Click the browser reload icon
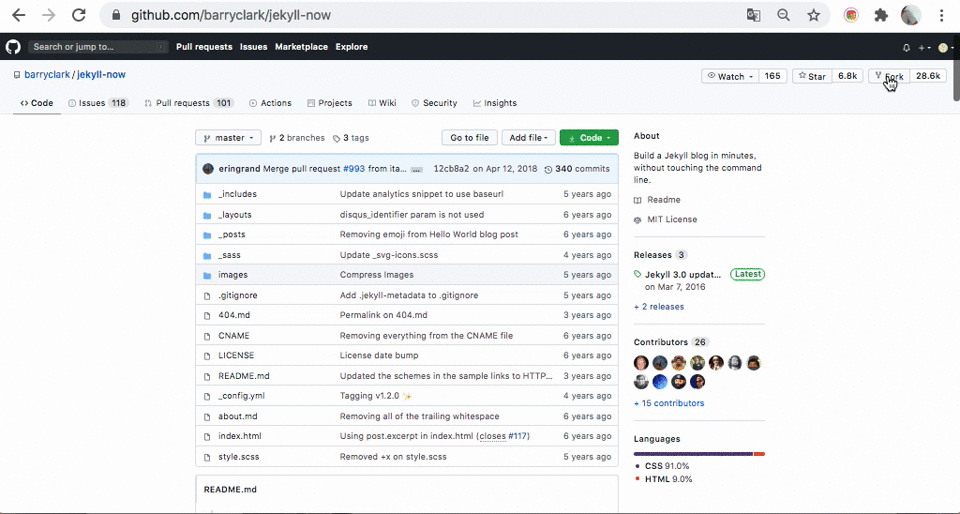The width and height of the screenshot is (960, 514). click(x=78, y=15)
